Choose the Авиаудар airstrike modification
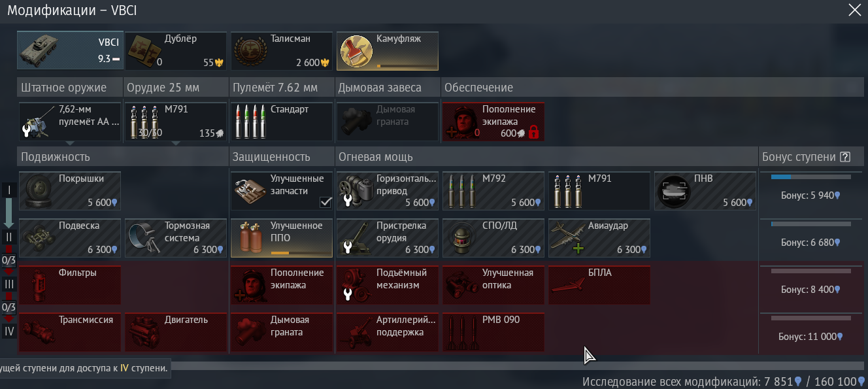 [x=599, y=238]
